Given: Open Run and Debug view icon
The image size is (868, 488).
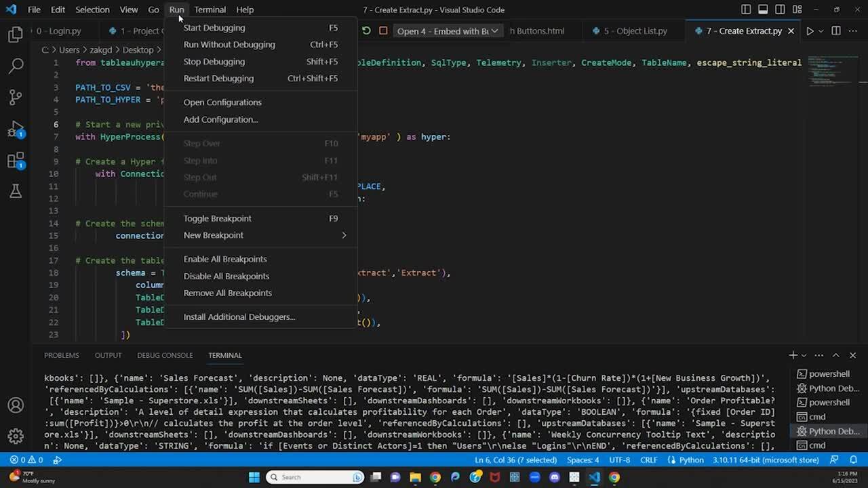Looking at the screenshot, I should pyautogui.click(x=16, y=129).
